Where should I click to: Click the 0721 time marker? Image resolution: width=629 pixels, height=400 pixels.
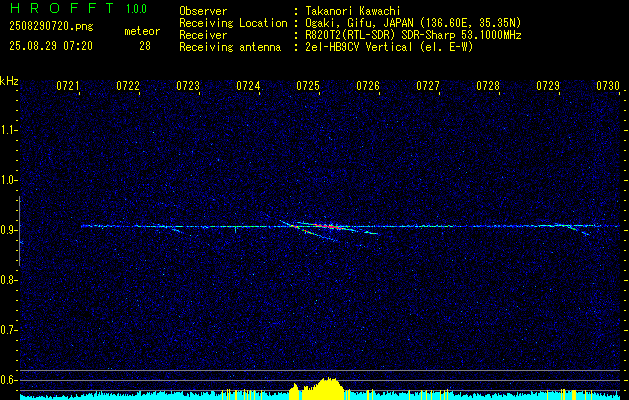click(x=68, y=86)
